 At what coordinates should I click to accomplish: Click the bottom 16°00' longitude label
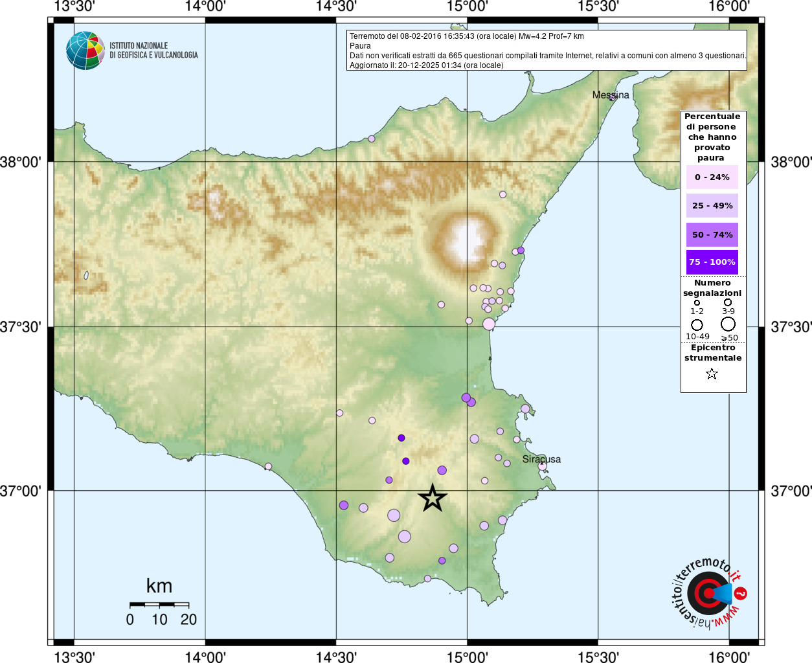(x=729, y=657)
